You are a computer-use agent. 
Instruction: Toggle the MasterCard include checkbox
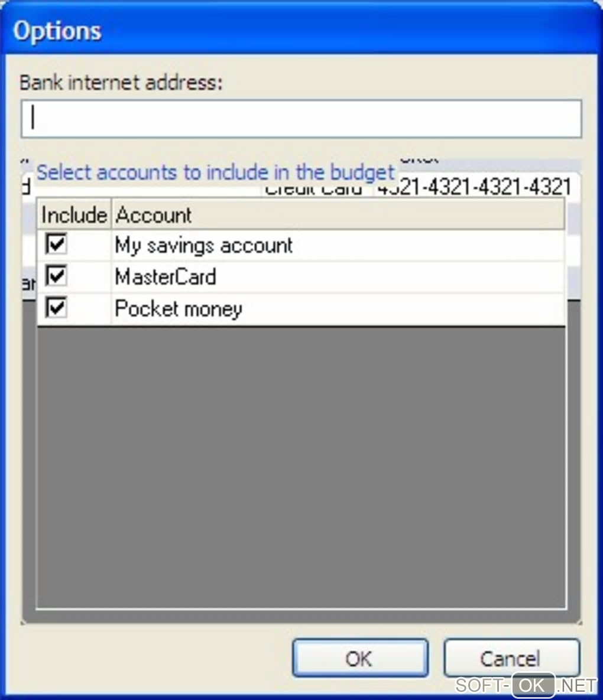(56, 276)
